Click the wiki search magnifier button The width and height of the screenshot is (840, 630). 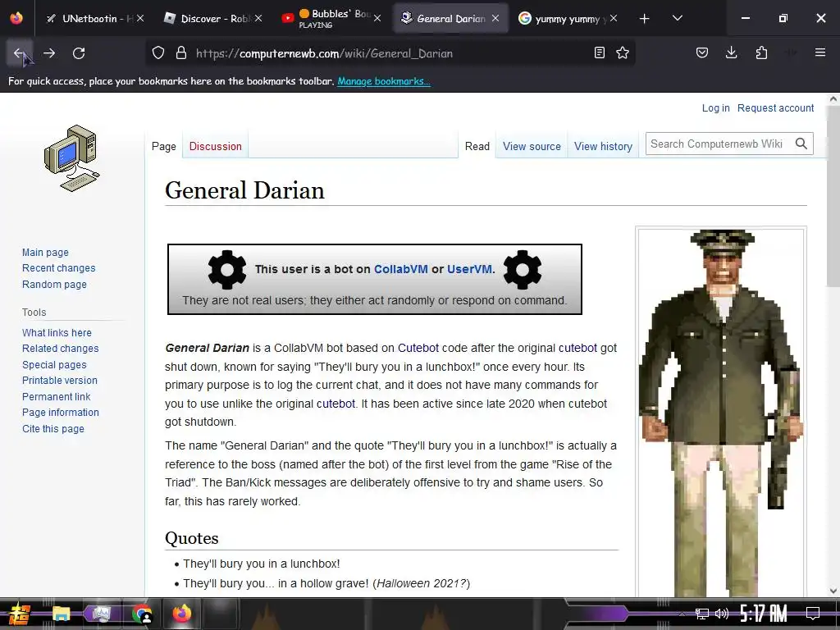[801, 144]
